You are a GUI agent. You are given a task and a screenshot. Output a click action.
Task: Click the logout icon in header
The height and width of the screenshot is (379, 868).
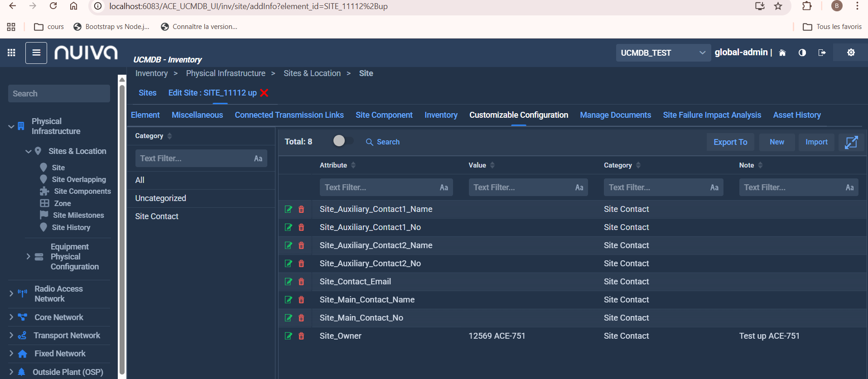[822, 53]
